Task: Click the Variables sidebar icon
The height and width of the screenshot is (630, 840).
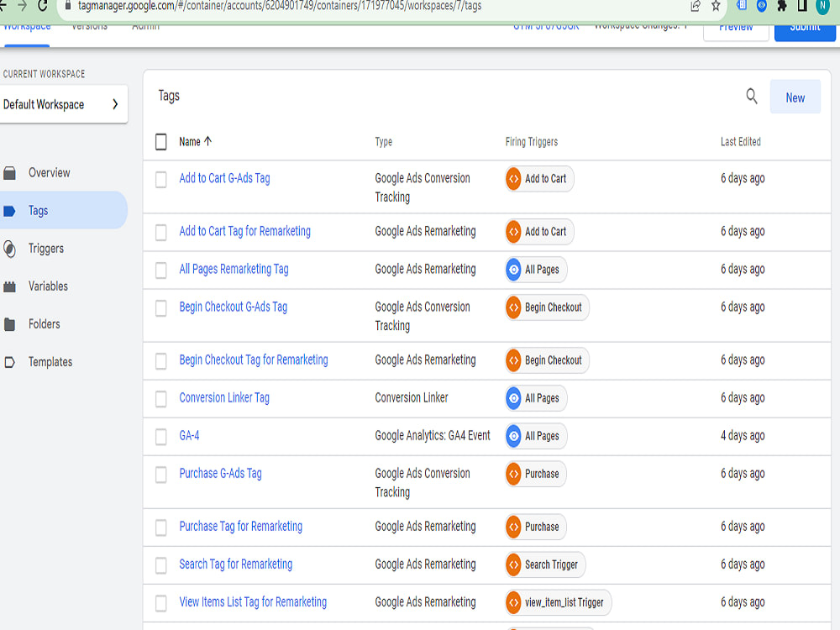Action: pos(9,286)
